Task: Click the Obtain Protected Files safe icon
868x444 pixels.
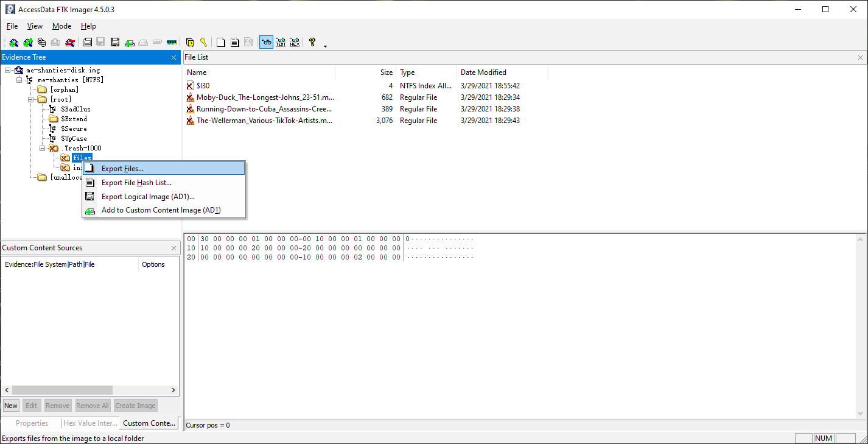Action: coord(190,42)
